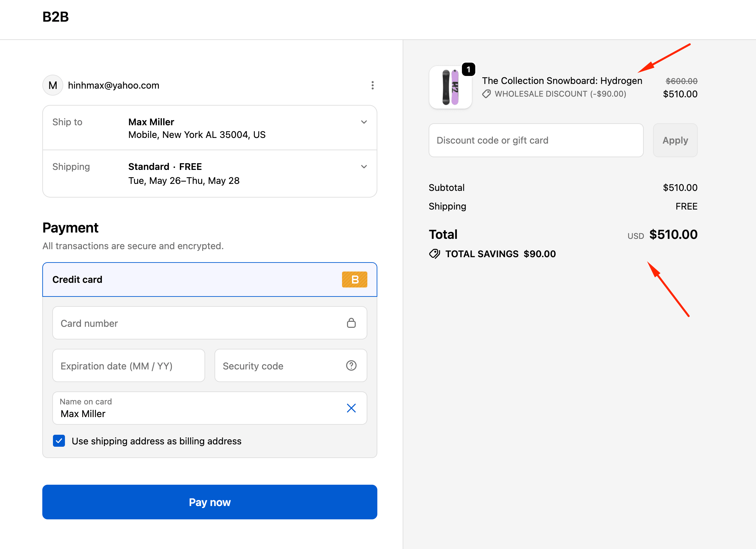Click the quantity badge on the snowboard
This screenshot has height=549, width=756.
[x=468, y=69]
